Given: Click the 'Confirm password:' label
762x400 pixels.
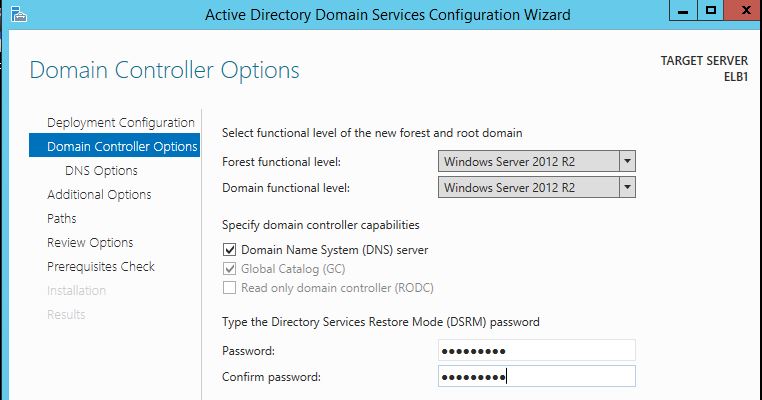Looking at the screenshot, I should 271,377.
